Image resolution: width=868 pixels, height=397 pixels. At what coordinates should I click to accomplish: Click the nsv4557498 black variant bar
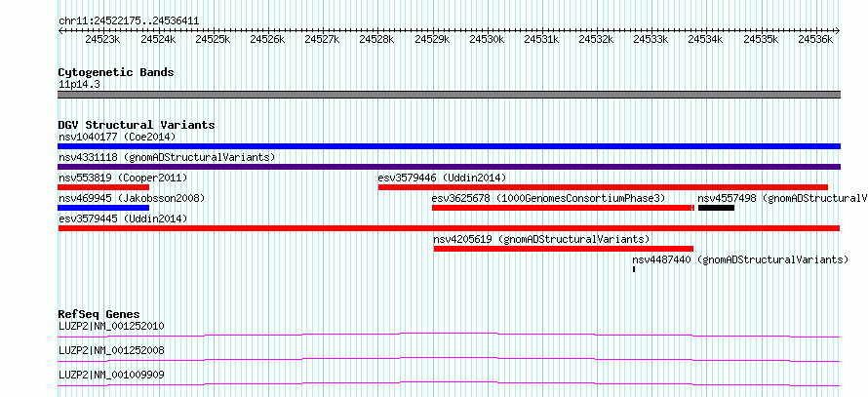coord(716,208)
